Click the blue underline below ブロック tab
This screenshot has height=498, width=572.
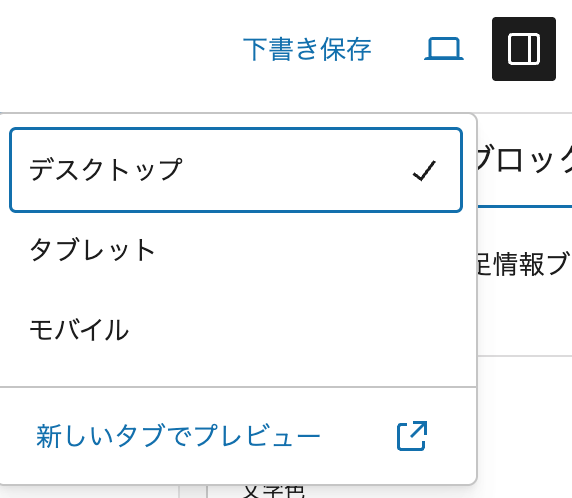tap(525, 206)
